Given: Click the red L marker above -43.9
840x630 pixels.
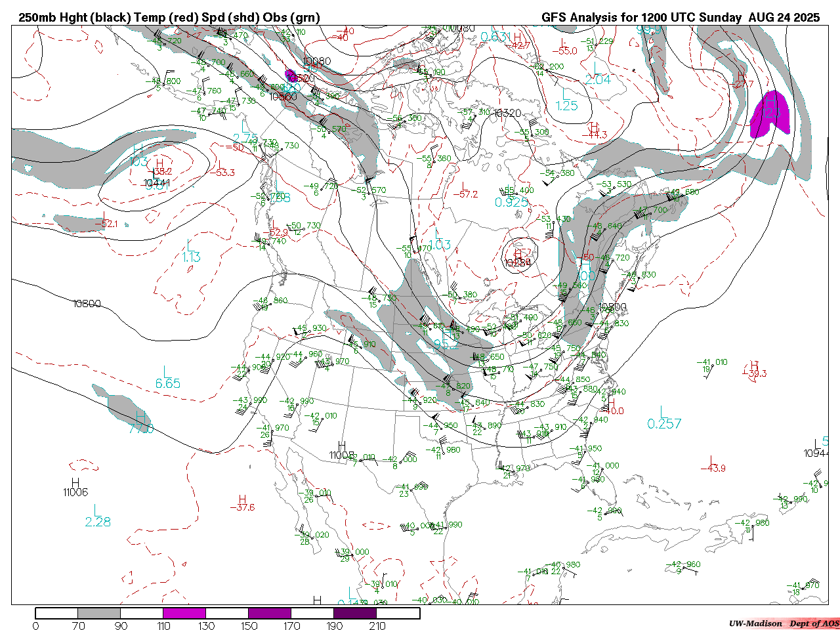Looking at the screenshot, I should 711,460.
